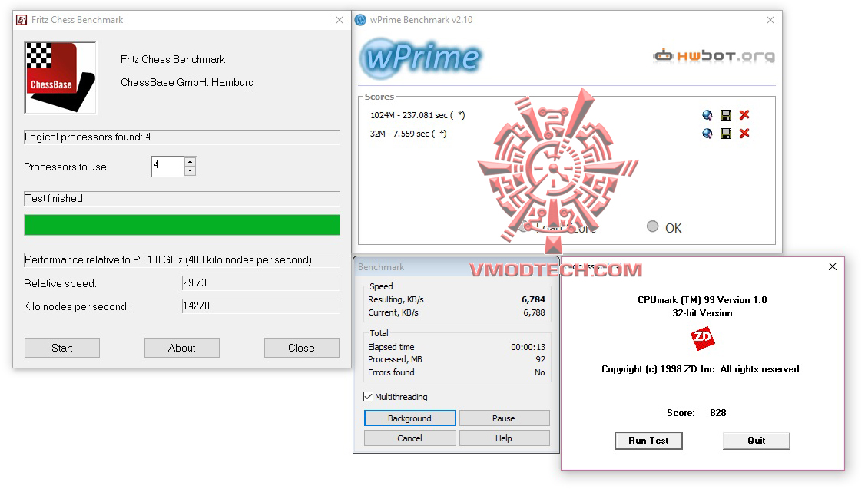Save the 32M score with floppy icon
The height and width of the screenshot is (489, 868).
tap(726, 134)
